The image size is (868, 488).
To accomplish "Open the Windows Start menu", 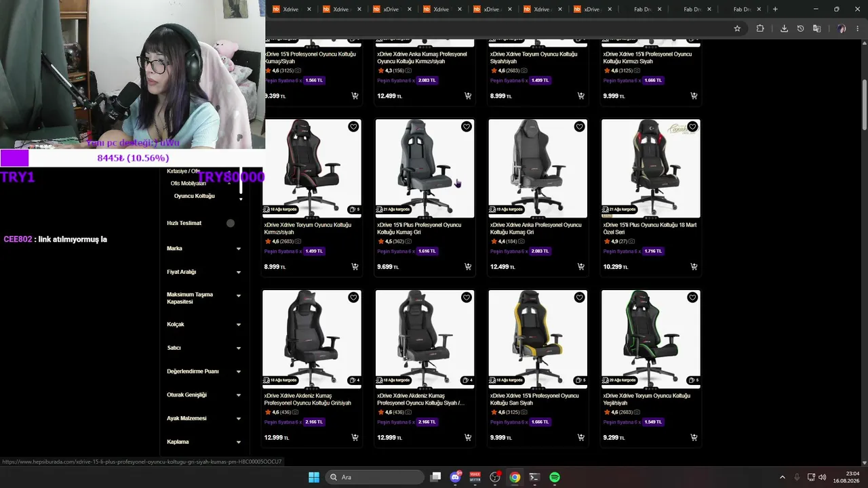I will (314, 477).
